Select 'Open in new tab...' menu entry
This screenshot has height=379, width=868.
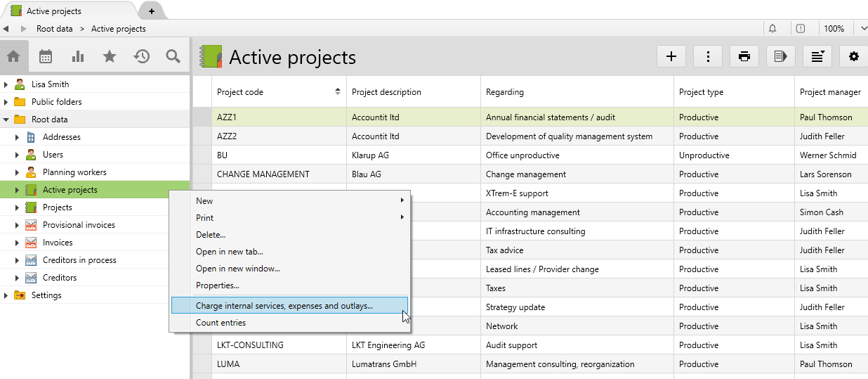coord(230,252)
